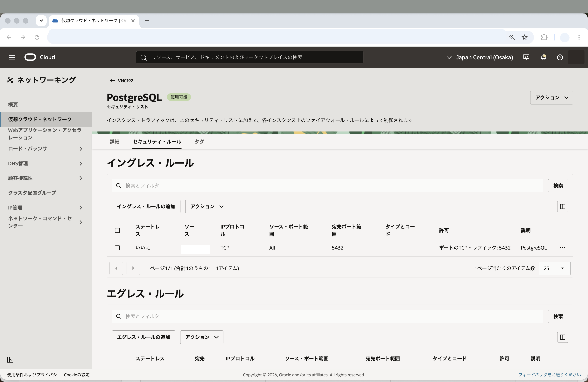Viewport: 588px width, 382px height.
Task: Open the Chrome three-dot menu
Action: 579,37
